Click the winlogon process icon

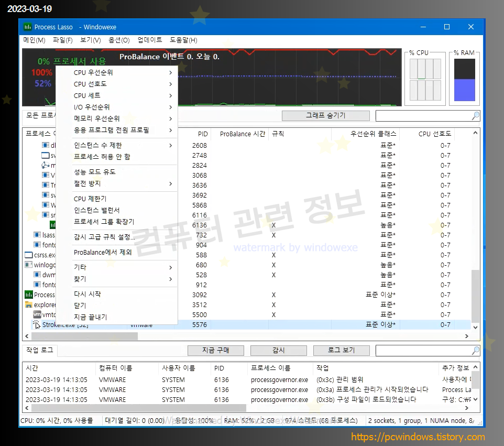(29, 265)
